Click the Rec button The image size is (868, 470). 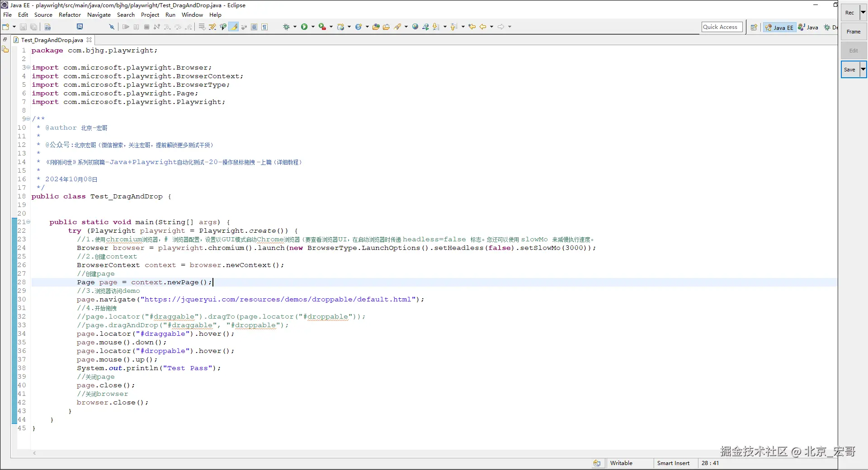pos(850,13)
